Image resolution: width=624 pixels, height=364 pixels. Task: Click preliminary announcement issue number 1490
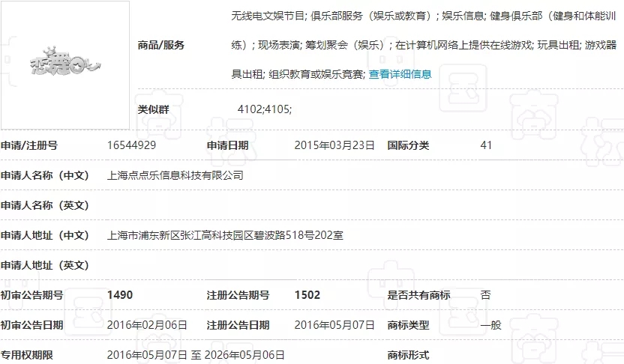[120, 295]
